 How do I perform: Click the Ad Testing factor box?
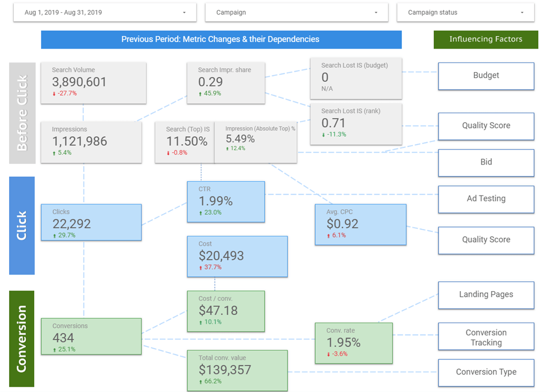click(486, 199)
